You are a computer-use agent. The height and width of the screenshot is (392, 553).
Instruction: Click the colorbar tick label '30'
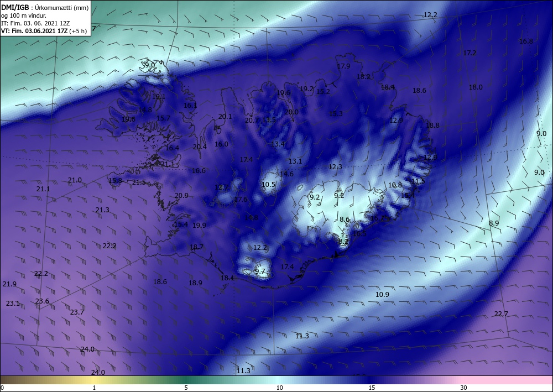pyautogui.click(x=463, y=388)
